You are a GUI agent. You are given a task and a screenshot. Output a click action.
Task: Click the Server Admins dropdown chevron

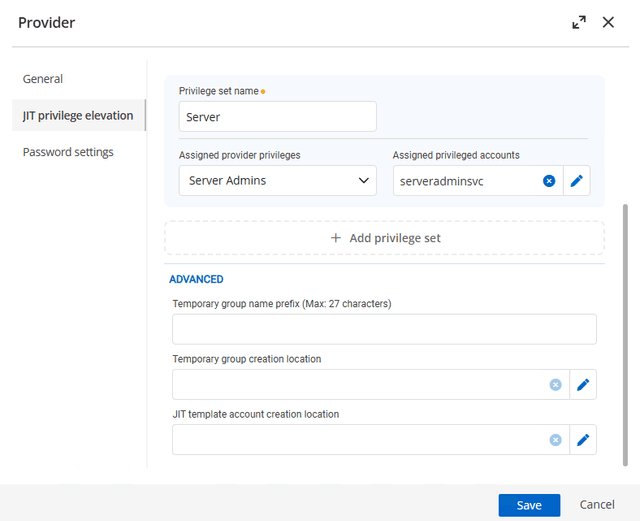point(363,181)
